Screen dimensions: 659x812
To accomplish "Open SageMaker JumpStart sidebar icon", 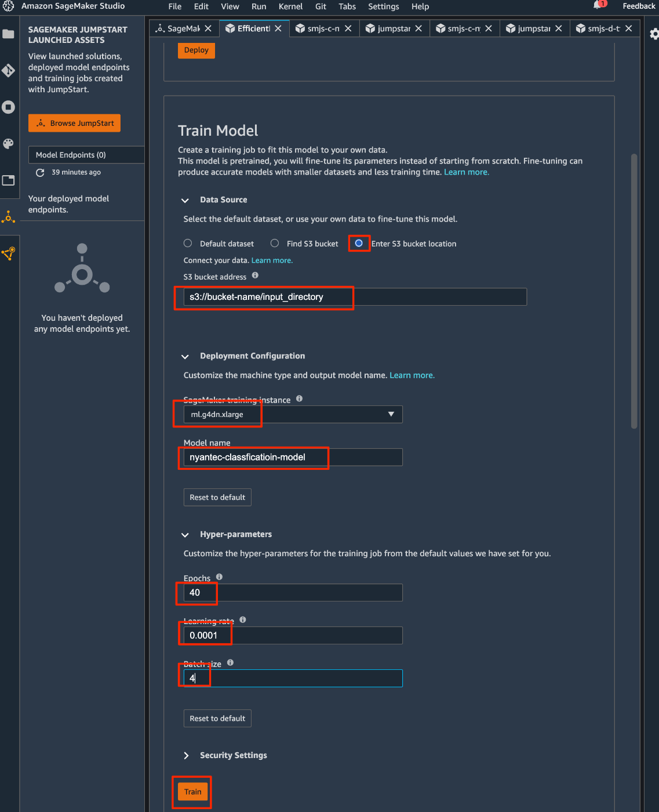I will pyautogui.click(x=8, y=217).
